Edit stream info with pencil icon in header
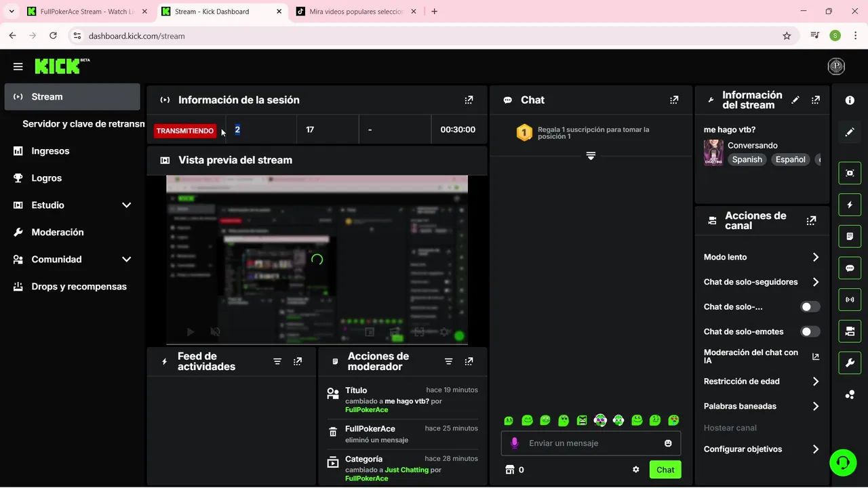 tap(795, 100)
